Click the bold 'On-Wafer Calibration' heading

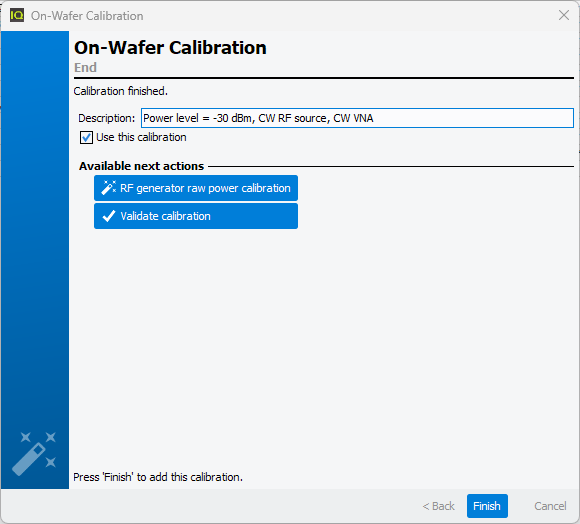point(170,48)
